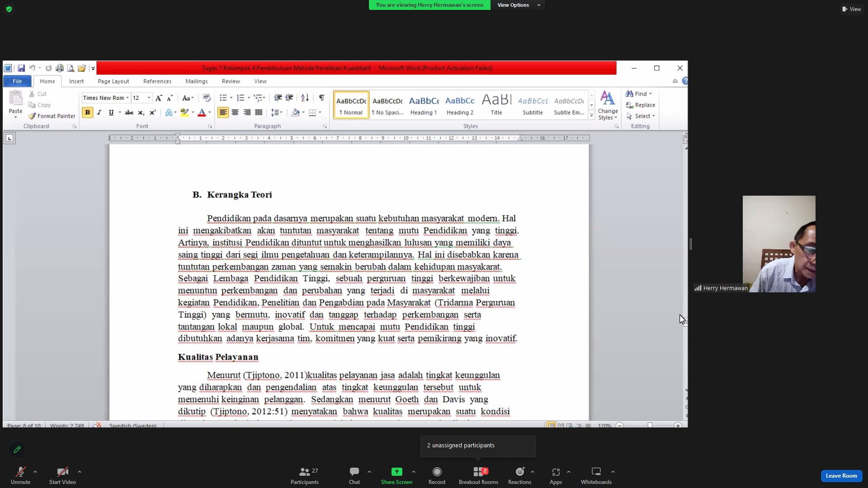Click the Sort icon in Paragraph group
Screen dimensions: 868x488
(x=305, y=98)
